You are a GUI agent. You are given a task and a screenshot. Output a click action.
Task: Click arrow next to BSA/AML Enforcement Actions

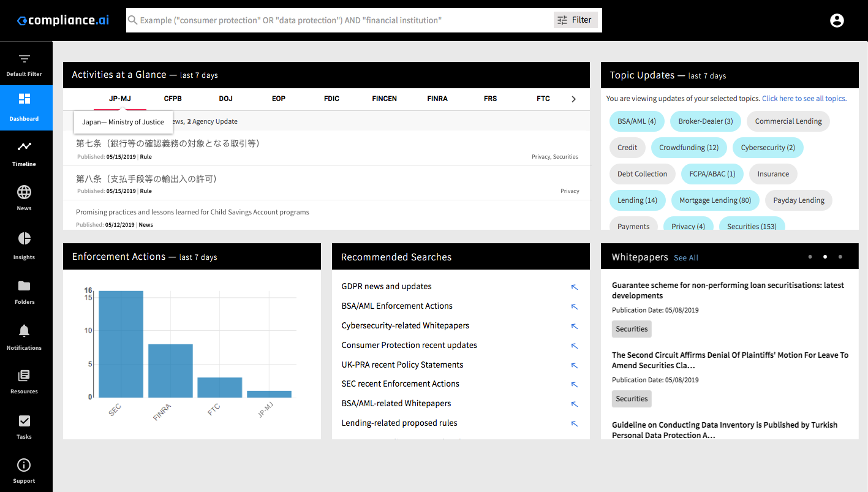click(575, 306)
